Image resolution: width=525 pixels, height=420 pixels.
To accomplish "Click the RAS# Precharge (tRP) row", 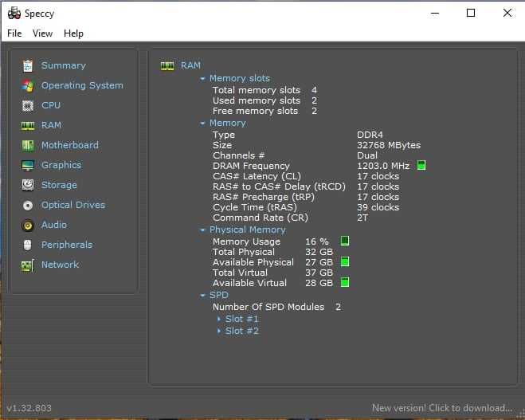I will coord(306,198).
